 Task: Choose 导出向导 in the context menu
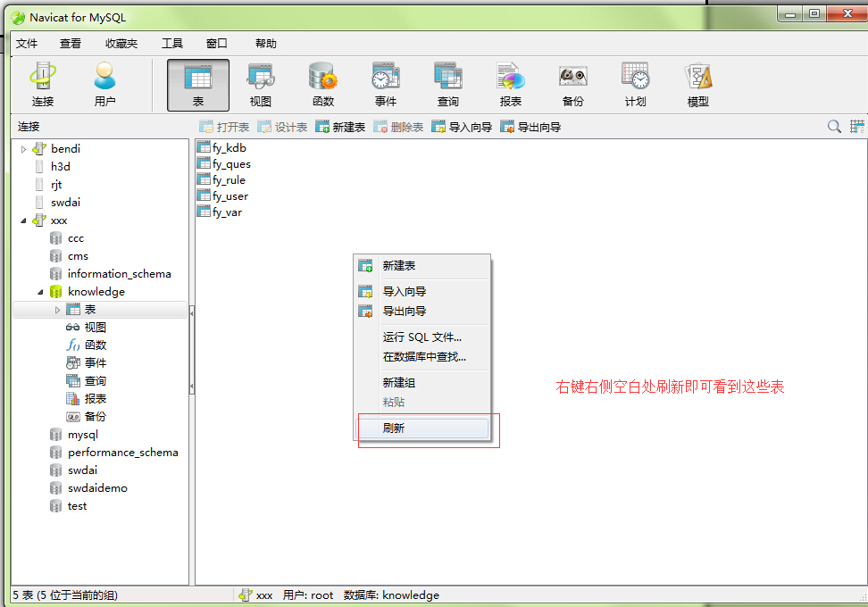tap(421, 311)
